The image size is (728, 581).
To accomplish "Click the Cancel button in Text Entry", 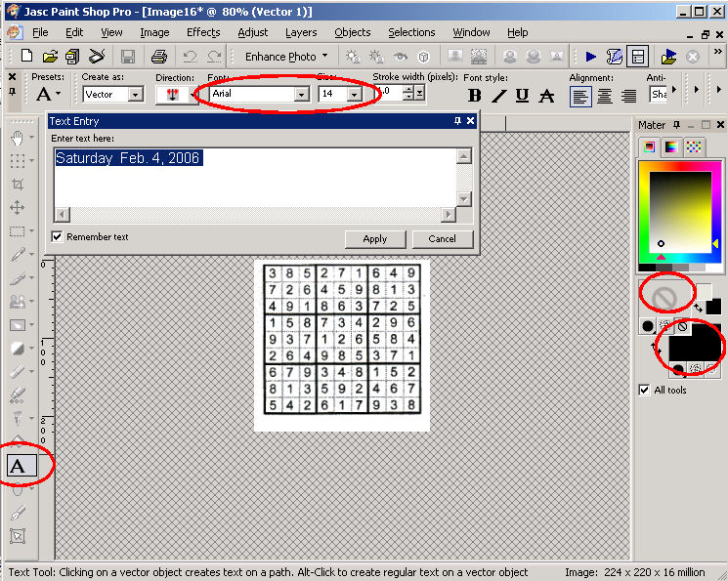I will pos(442,238).
